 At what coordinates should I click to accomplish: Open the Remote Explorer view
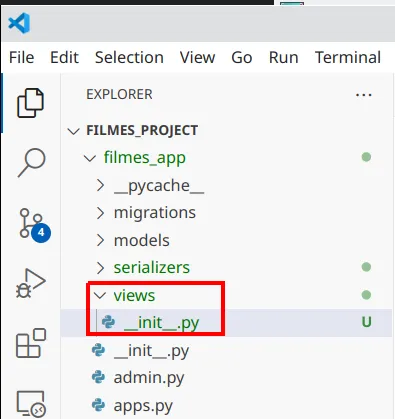[31, 404]
